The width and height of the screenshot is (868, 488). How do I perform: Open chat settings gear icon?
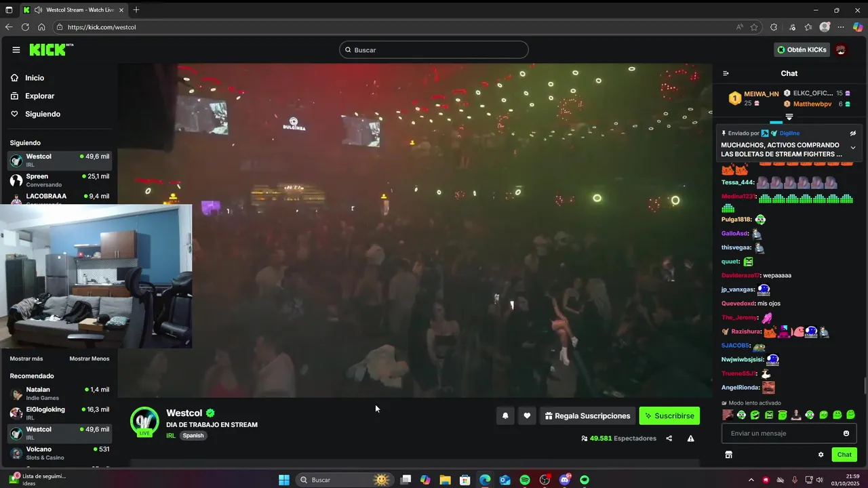click(821, 455)
